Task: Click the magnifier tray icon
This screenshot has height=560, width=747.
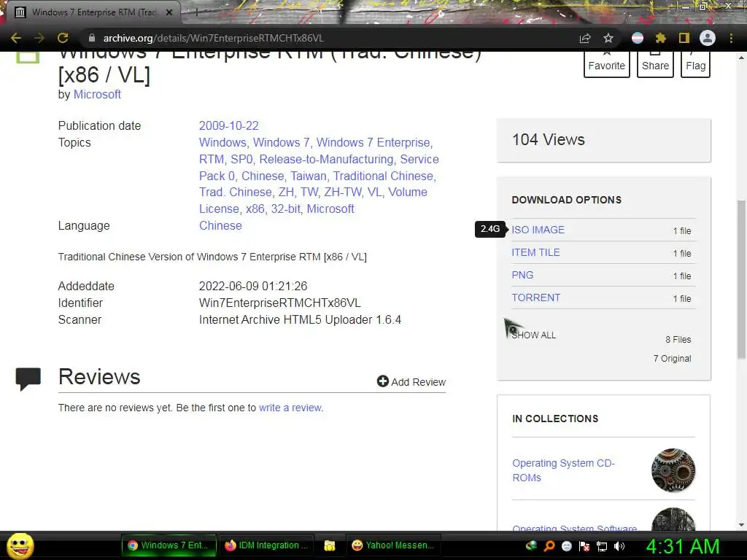Action: [549, 546]
